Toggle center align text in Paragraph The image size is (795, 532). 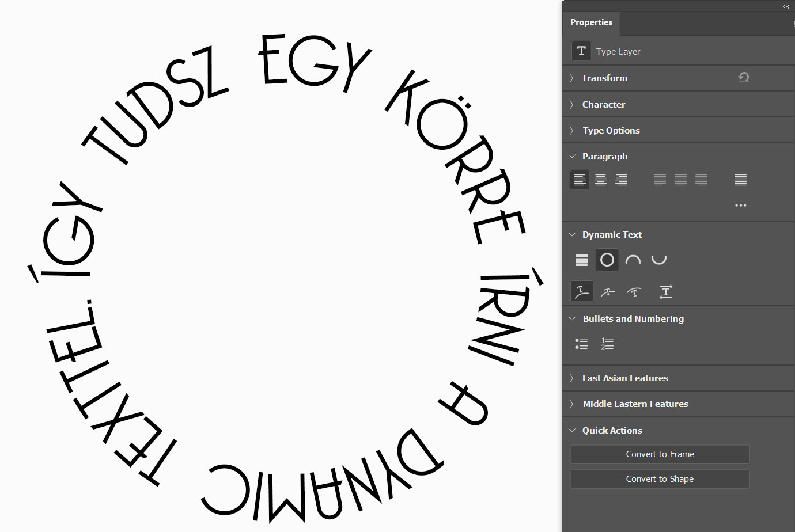click(600, 180)
